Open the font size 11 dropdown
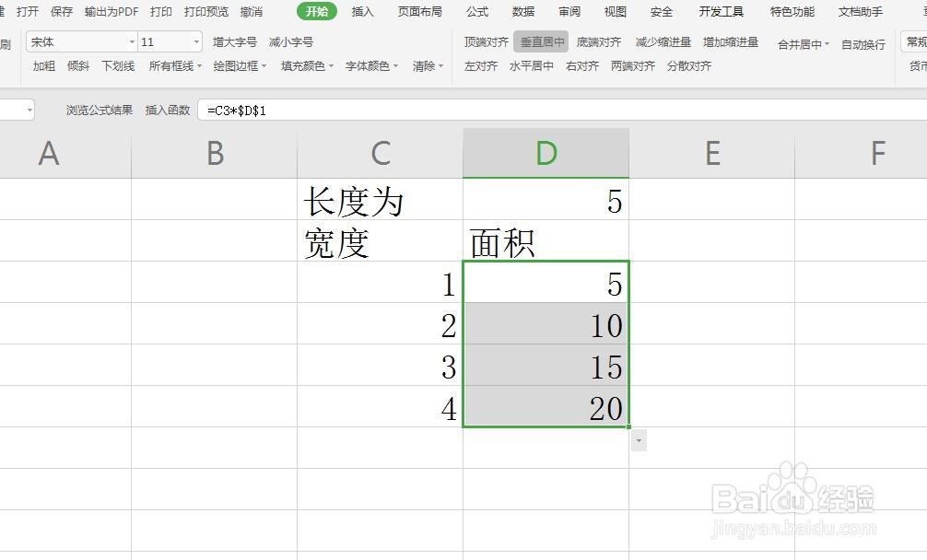Image resolution: width=927 pixels, height=560 pixels. click(194, 41)
